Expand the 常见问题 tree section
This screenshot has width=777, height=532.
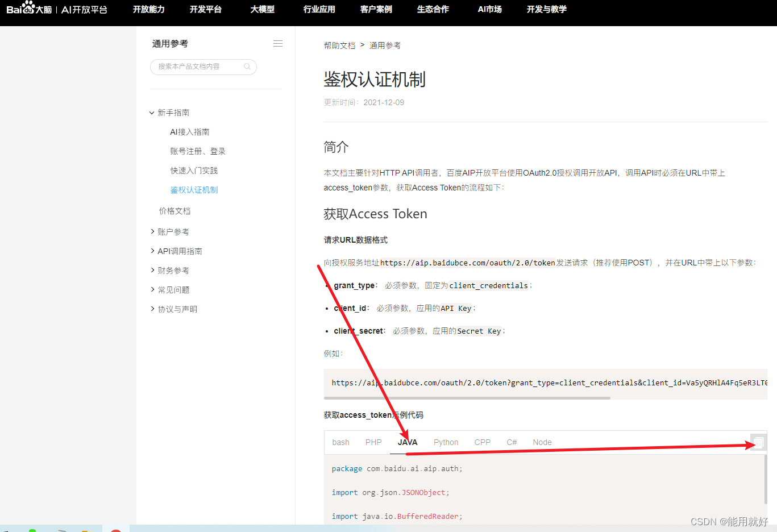tap(169, 290)
